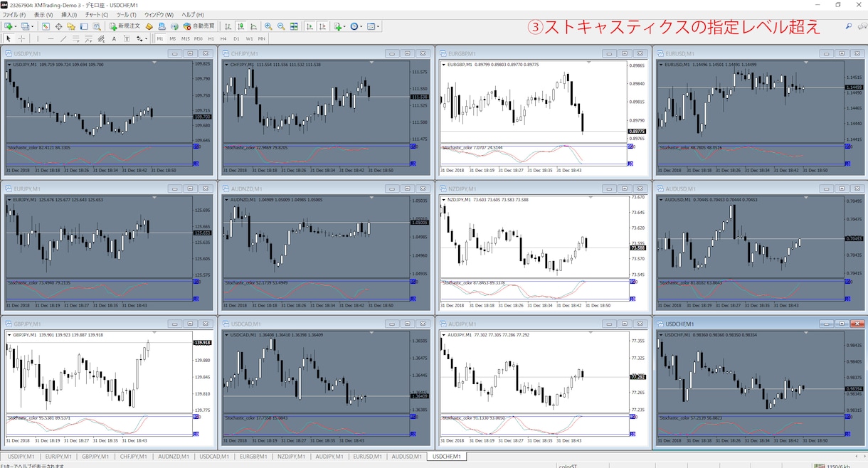Image resolution: width=868 pixels, height=468 pixels.
Task: Zoom out with the minus magnifier icon
Action: coord(281,26)
